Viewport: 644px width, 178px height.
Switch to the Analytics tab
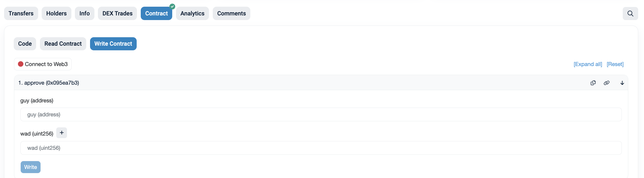192,13
